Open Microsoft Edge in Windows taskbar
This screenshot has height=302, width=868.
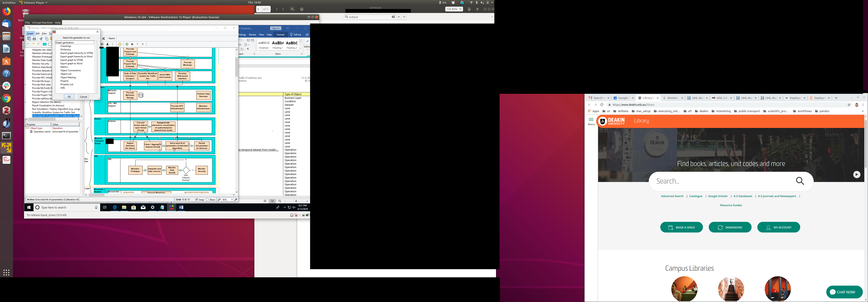point(115,207)
